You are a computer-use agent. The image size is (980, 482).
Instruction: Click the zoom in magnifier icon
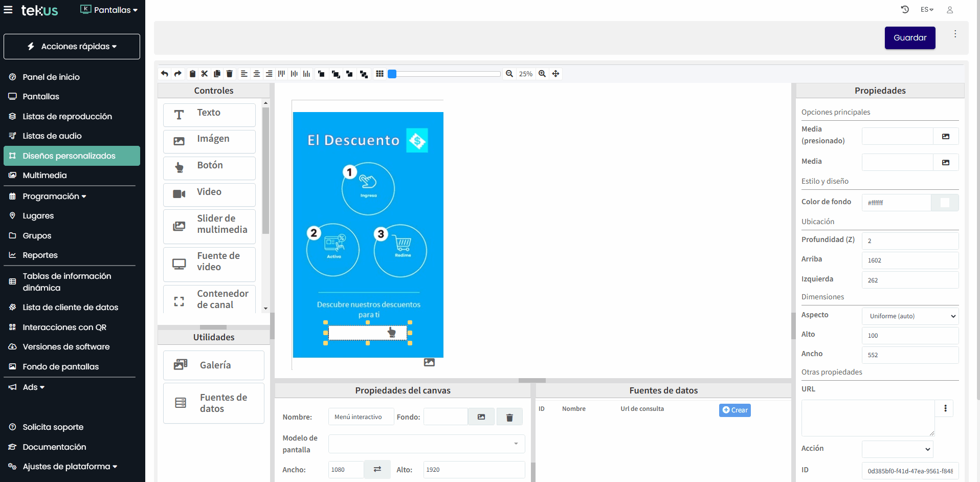(x=542, y=74)
